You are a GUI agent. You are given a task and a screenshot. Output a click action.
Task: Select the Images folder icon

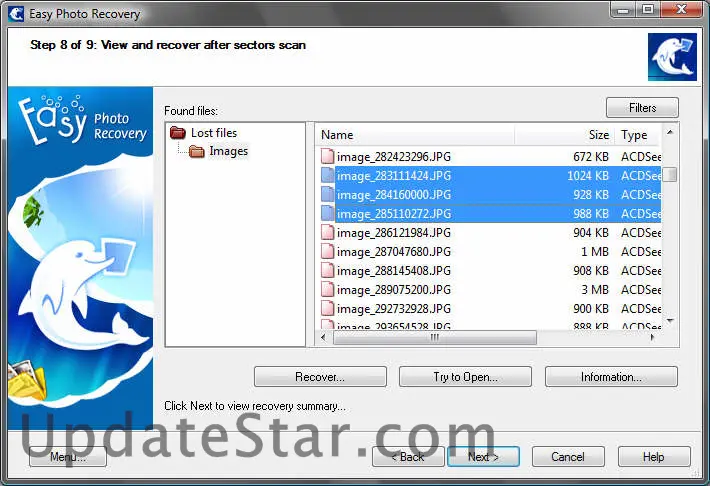[196, 151]
